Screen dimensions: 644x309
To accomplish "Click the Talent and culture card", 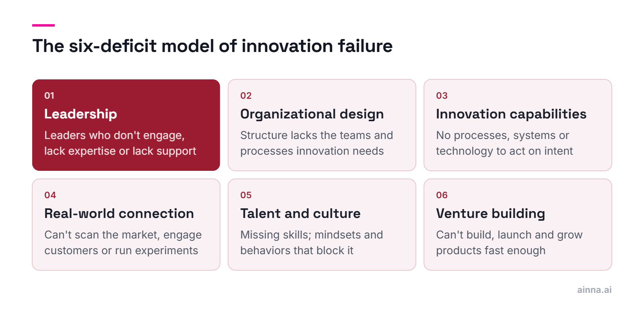I will [x=322, y=224].
